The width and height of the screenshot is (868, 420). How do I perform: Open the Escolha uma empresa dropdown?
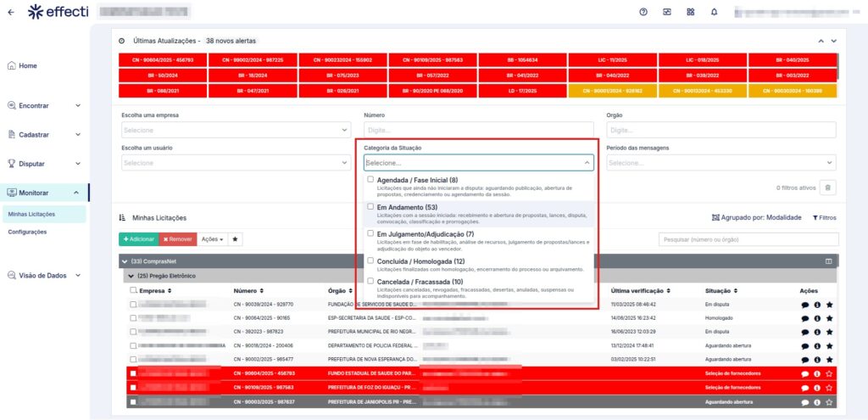tap(236, 130)
